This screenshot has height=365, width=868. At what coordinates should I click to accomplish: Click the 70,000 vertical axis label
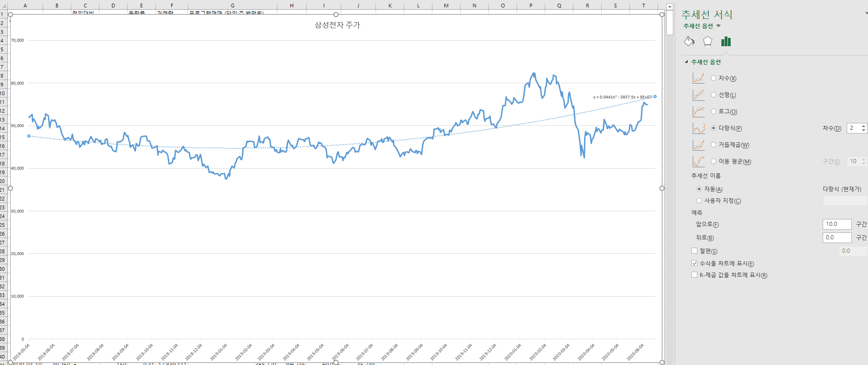[x=17, y=40]
